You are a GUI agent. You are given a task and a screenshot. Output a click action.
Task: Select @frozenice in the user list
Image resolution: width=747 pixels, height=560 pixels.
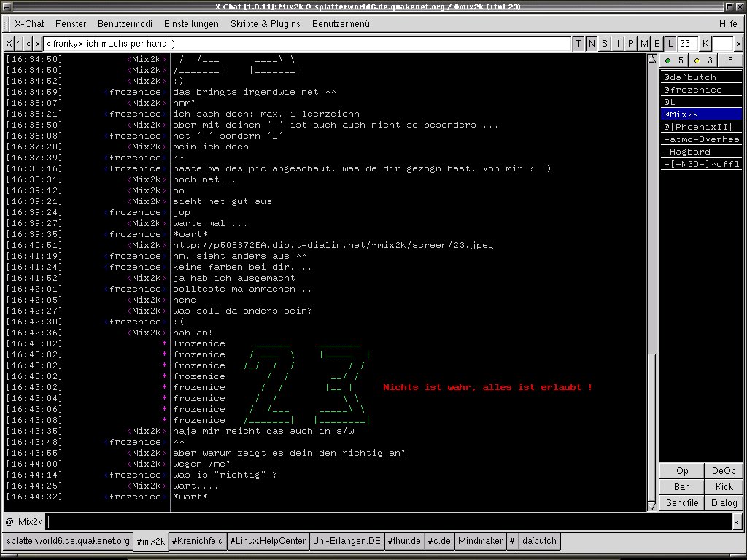point(692,90)
